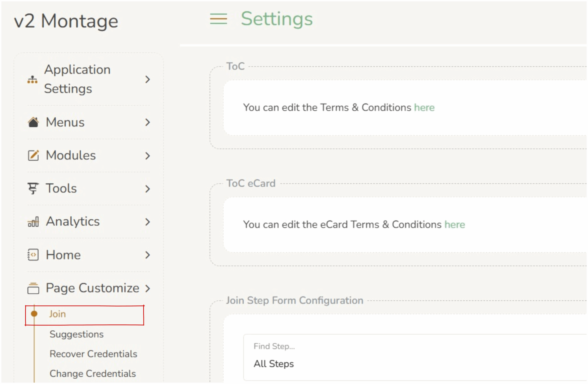Expand the Tools section chevron
This screenshot has width=588, height=384.
147,189
